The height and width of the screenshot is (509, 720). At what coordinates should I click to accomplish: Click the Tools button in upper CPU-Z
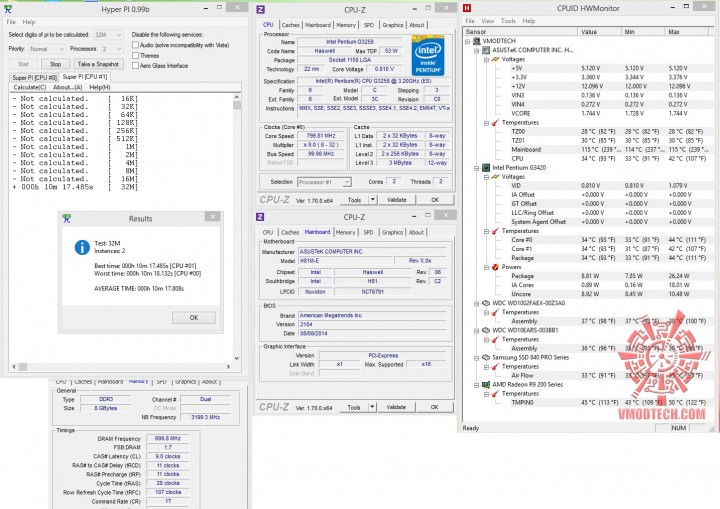click(354, 200)
